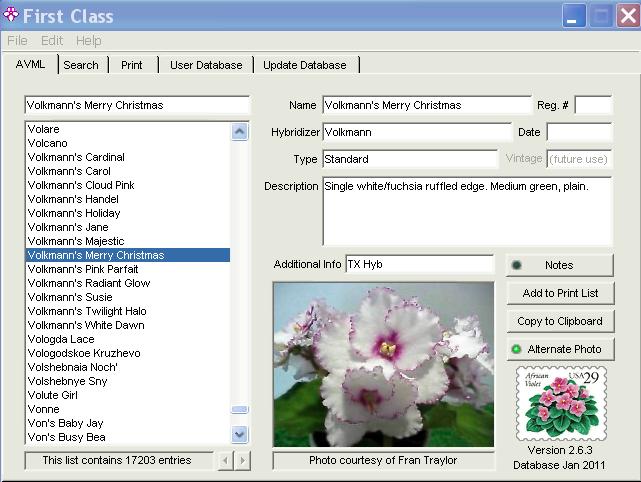The image size is (641, 482).
Task: Switch to the Search tab
Action: pyautogui.click(x=81, y=65)
